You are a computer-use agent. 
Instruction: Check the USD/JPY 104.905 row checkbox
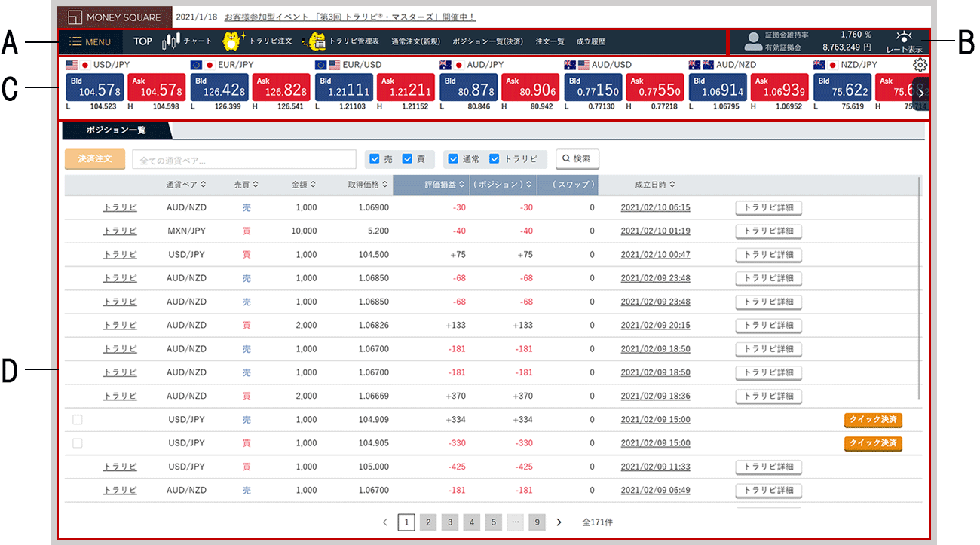(77, 443)
